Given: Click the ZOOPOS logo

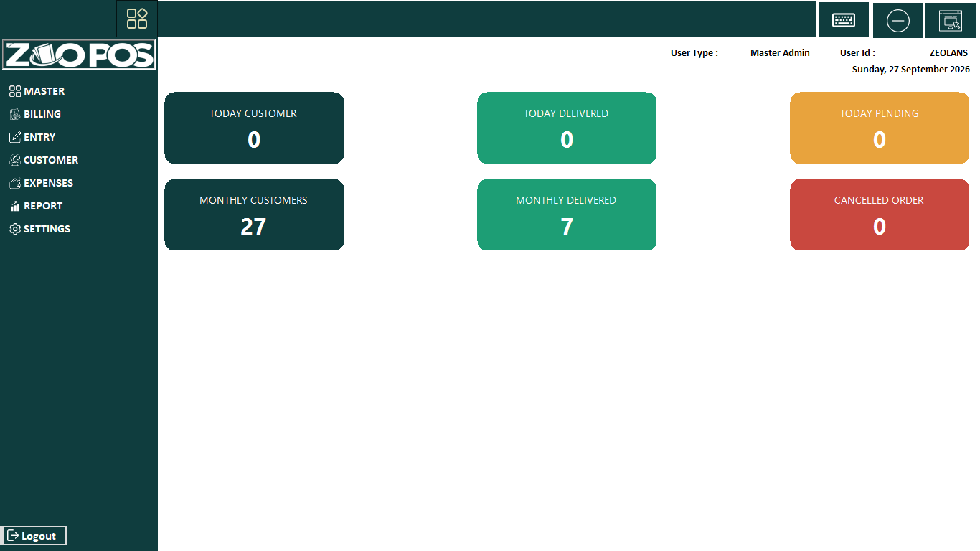Looking at the screenshot, I should (79, 55).
